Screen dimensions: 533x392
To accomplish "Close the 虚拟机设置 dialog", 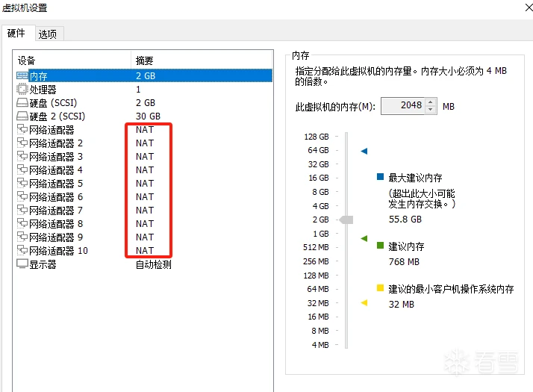I will click(529, 7).
